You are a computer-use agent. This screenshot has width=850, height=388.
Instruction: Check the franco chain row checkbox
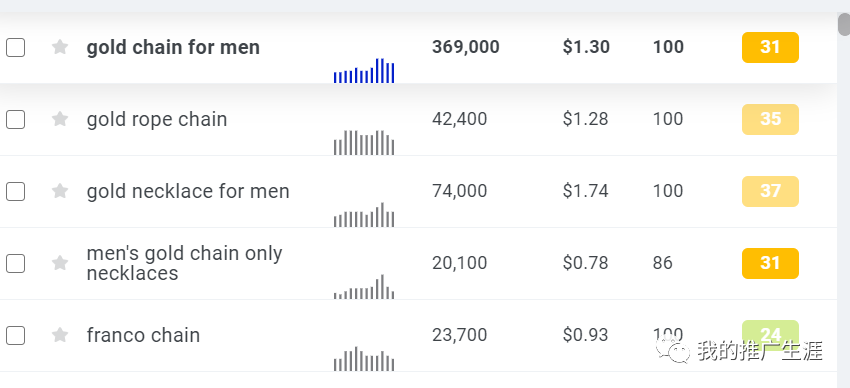(x=15, y=335)
